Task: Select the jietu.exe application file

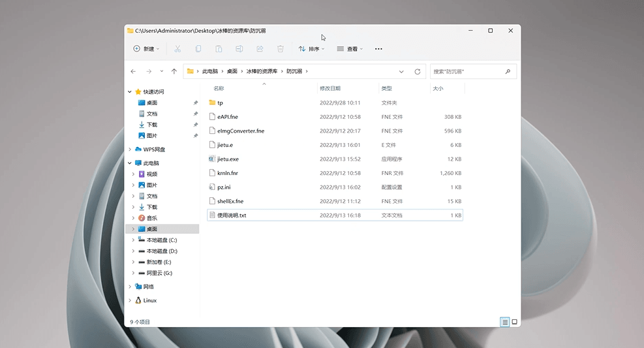Action: (x=228, y=159)
